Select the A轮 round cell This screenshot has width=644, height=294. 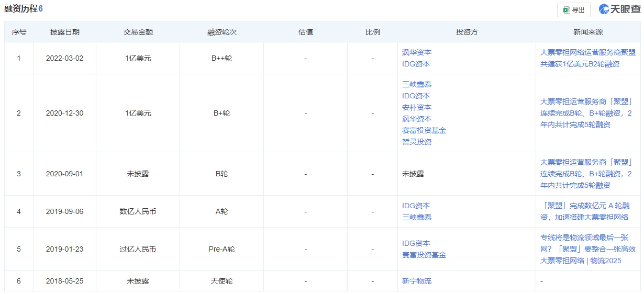point(222,211)
